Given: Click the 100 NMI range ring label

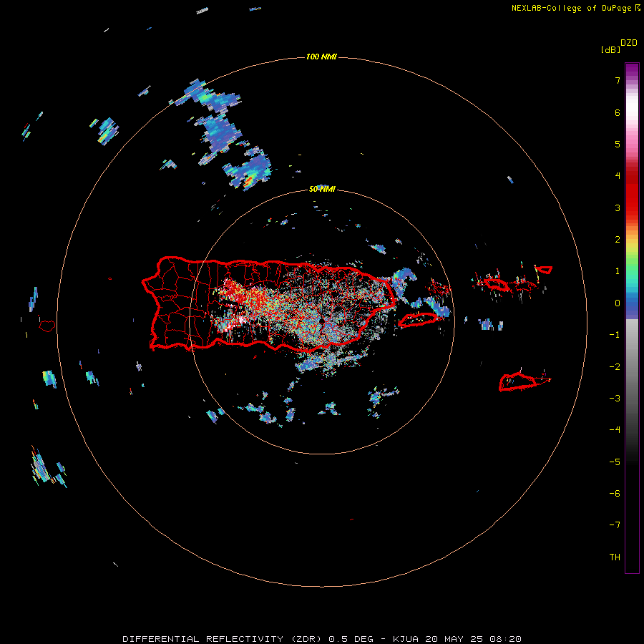Looking at the screenshot, I should click(321, 57).
